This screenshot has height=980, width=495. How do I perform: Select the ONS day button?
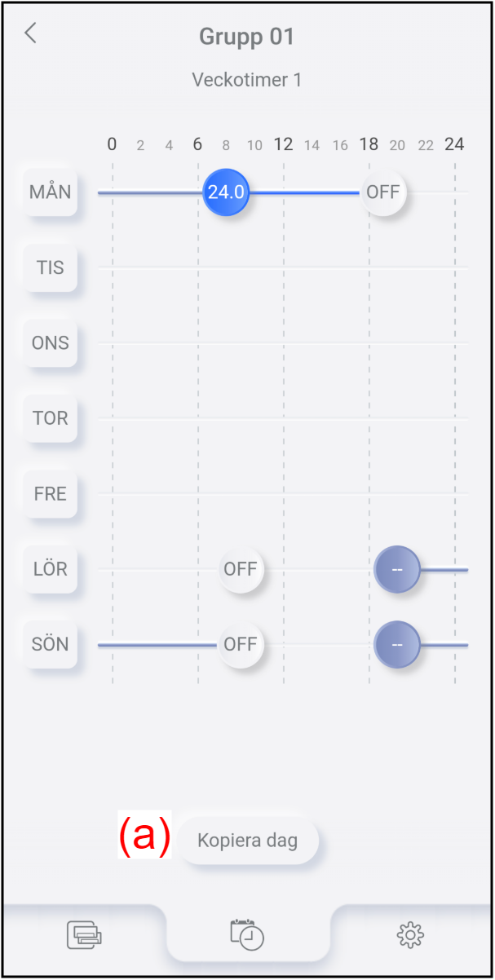coord(51,342)
